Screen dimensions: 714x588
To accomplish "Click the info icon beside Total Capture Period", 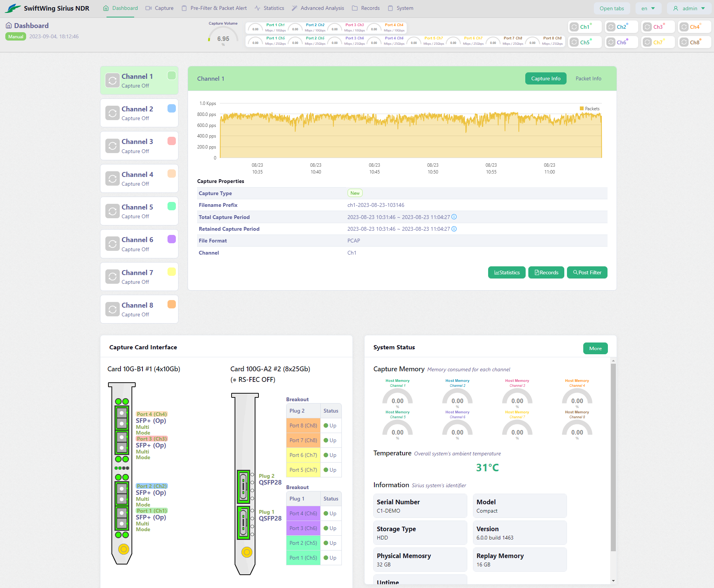I will (x=454, y=217).
